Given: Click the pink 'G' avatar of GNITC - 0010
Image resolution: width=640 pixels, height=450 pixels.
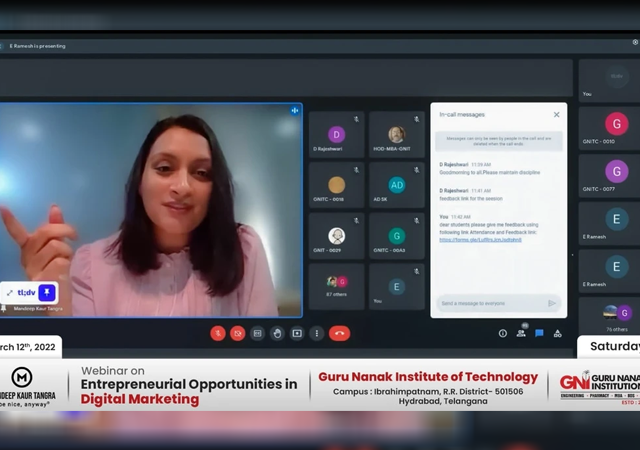Looking at the screenshot, I should 617,124.
